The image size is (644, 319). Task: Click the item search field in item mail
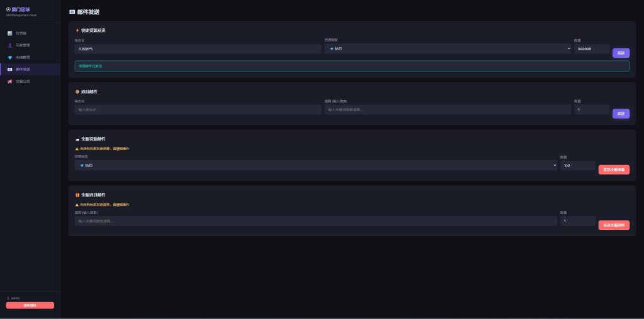click(x=447, y=109)
